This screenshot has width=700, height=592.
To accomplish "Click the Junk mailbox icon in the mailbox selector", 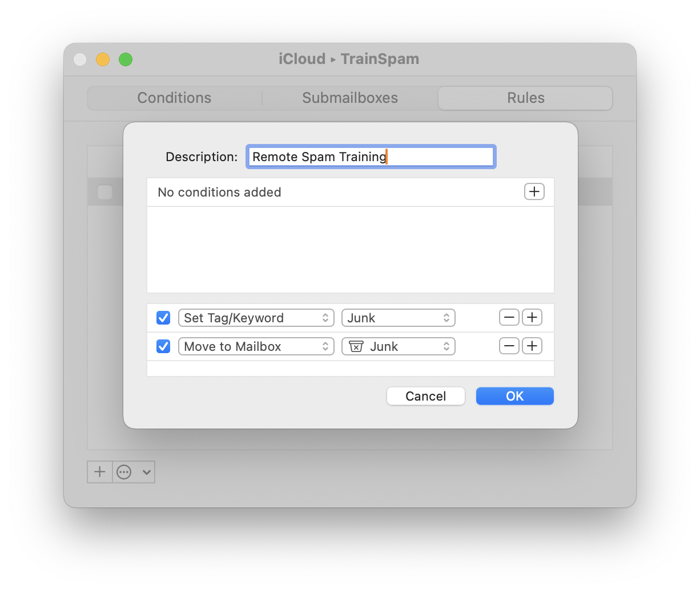I will 357,346.
